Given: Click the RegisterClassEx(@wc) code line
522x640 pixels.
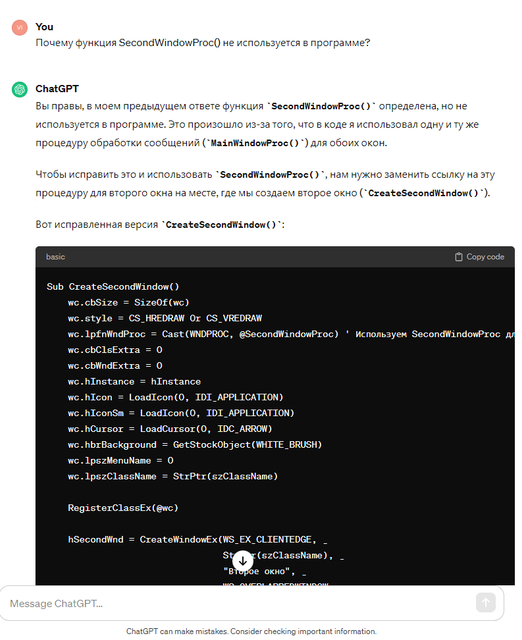Looking at the screenshot, I should click(123, 508).
